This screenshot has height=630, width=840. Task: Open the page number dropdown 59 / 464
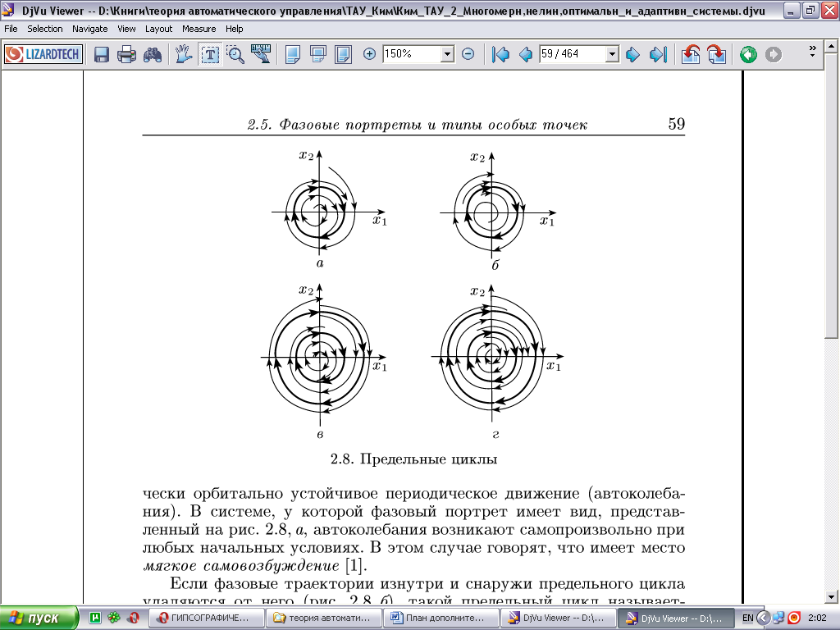click(x=612, y=53)
